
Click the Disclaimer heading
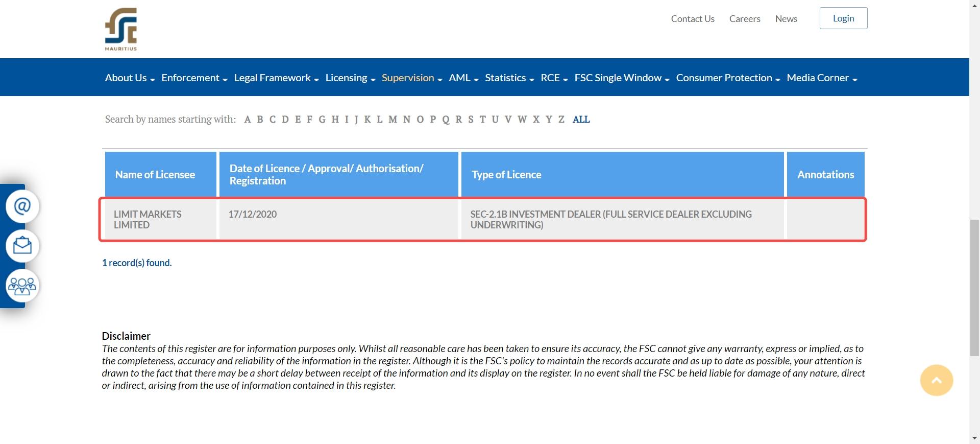click(x=126, y=336)
